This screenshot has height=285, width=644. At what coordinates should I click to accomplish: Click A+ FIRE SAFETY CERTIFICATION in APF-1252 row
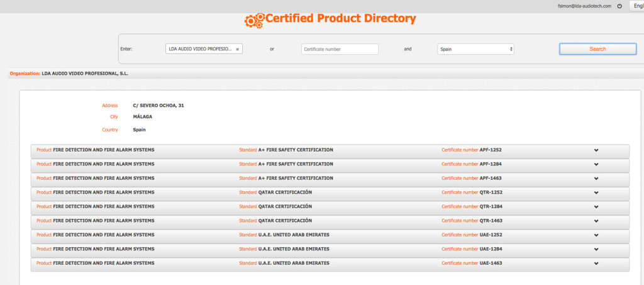tap(296, 150)
